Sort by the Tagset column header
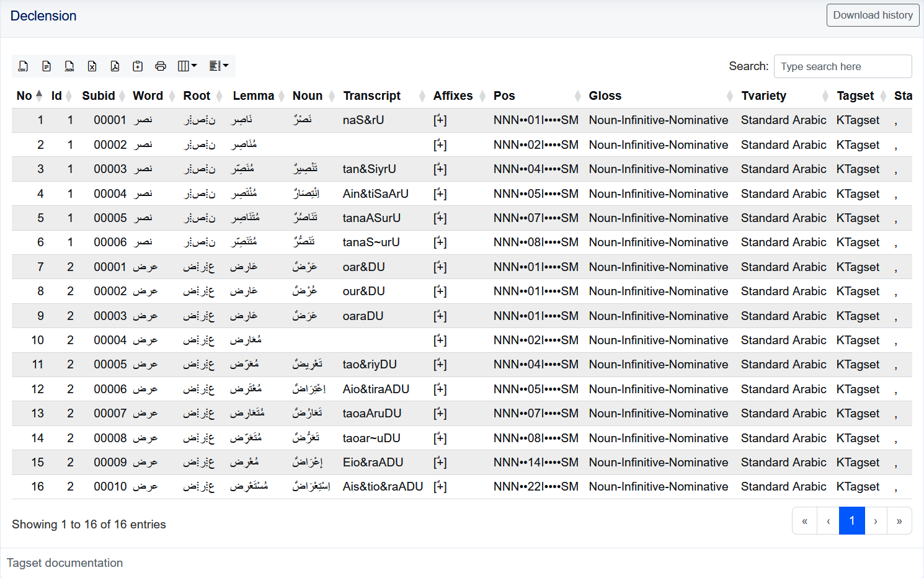Image resolution: width=924 pixels, height=578 pixels. coord(861,96)
